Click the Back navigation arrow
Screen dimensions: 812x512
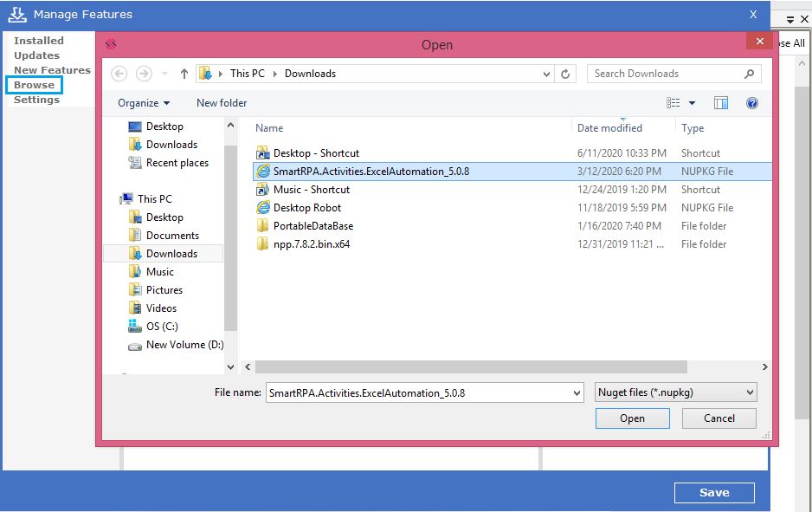(x=119, y=75)
